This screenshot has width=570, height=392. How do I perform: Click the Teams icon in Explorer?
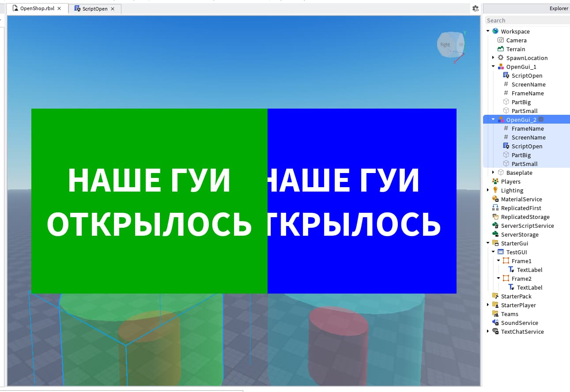[x=495, y=314]
